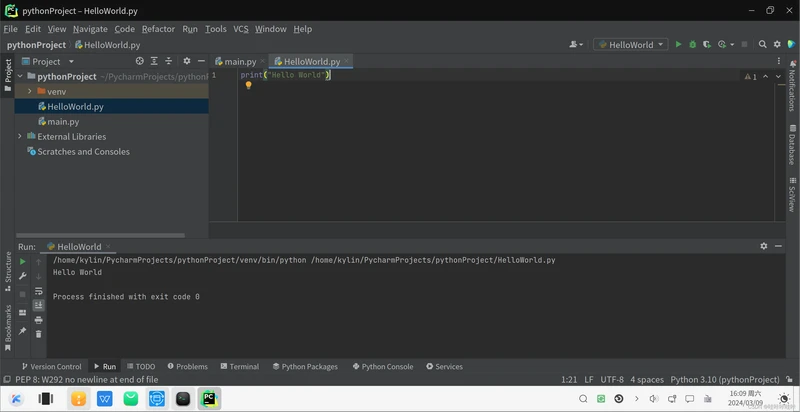Click the Collapse All icon in Project panel
Image resolution: width=800 pixels, height=412 pixels.
pos(169,61)
